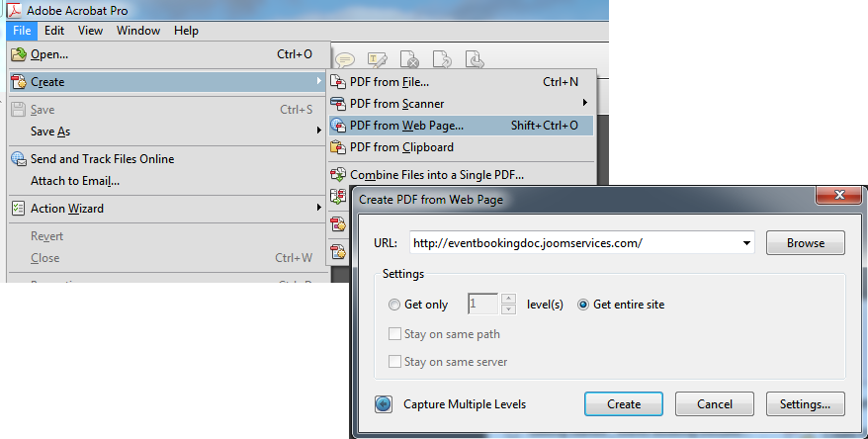Click the sticky note comment toolbar icon
This screenshot has width=868, height=439.
(345, 60)
